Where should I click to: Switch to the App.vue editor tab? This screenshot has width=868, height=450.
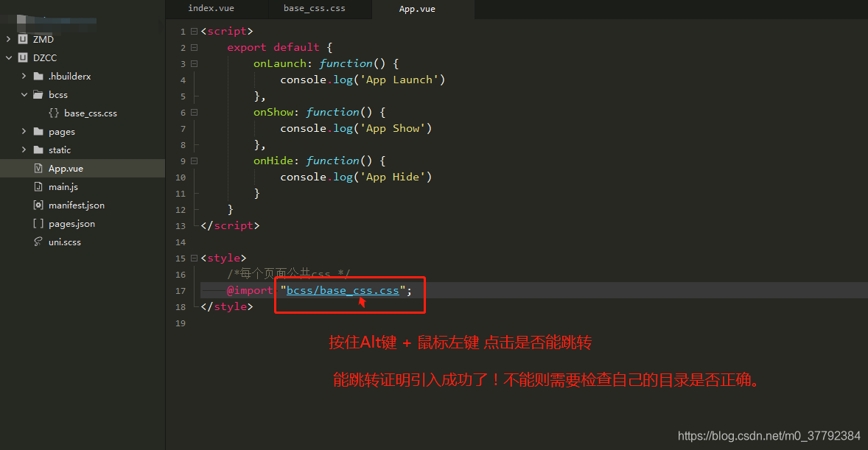click(417, 9)
